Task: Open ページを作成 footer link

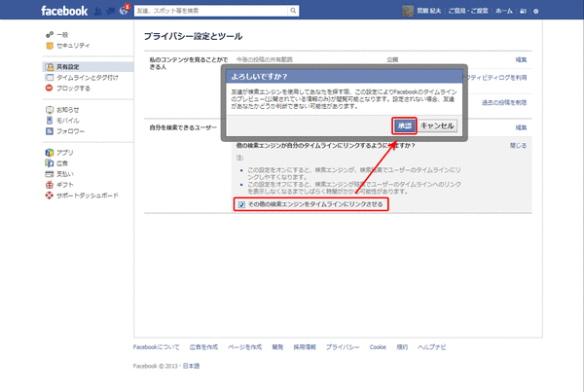Action: point(244,347)
